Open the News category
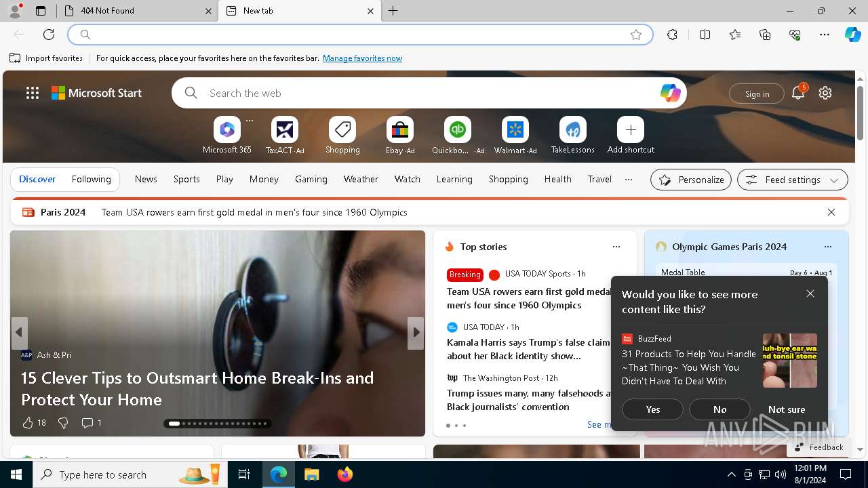The width and height of the screenshot is (868, 488). tap(146, 179)
